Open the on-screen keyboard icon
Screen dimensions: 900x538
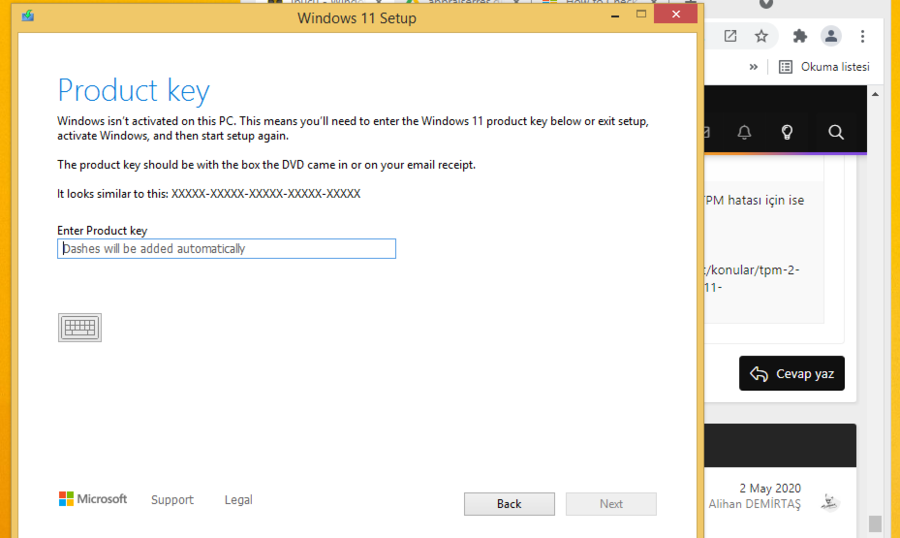(x=80, y=327)
